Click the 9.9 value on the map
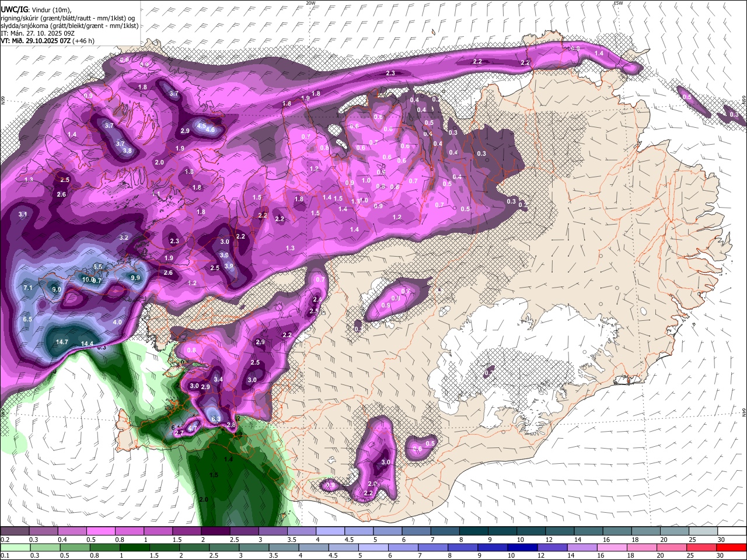Screen dimensions: 747x560 (x=135, y=278)
